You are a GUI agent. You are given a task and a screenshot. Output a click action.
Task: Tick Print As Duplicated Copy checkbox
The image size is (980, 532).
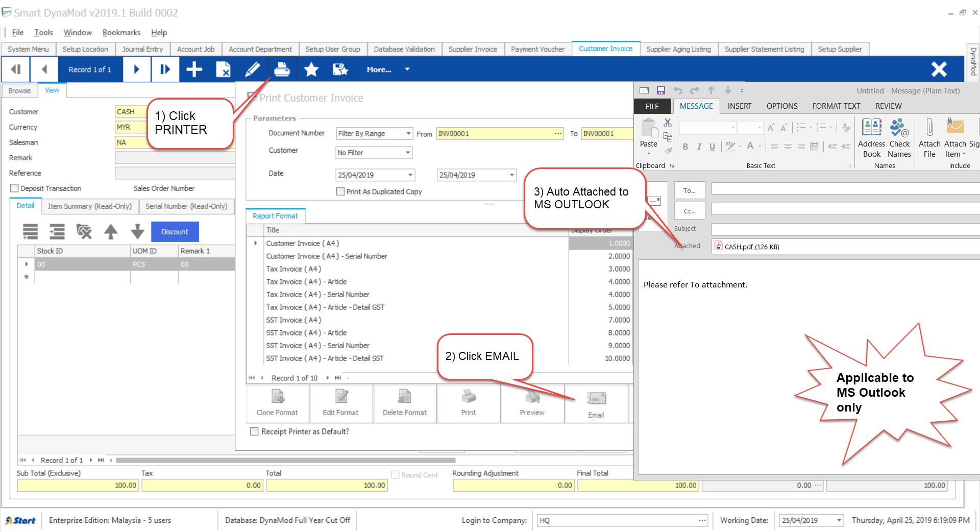[340, 191]
